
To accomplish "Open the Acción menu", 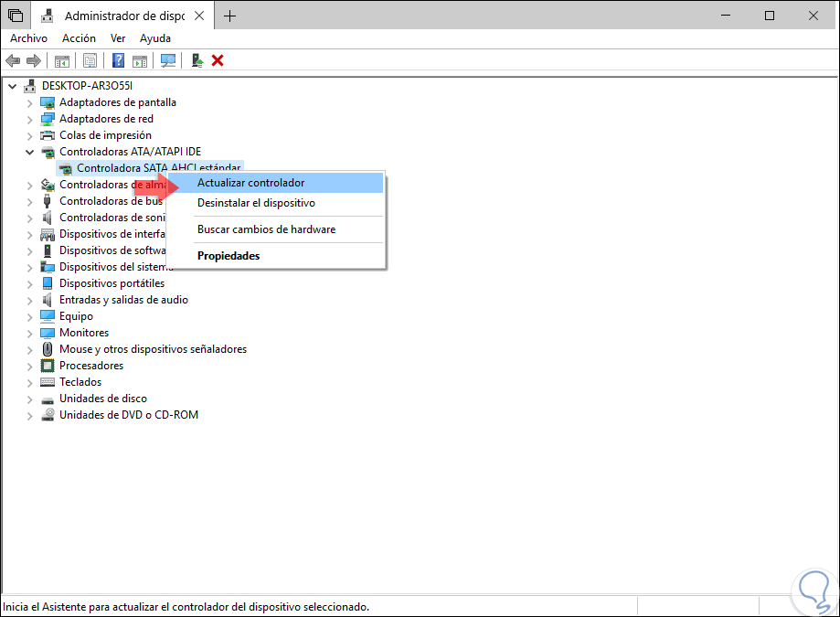I will pyautogui.click(x=79, y=38).
